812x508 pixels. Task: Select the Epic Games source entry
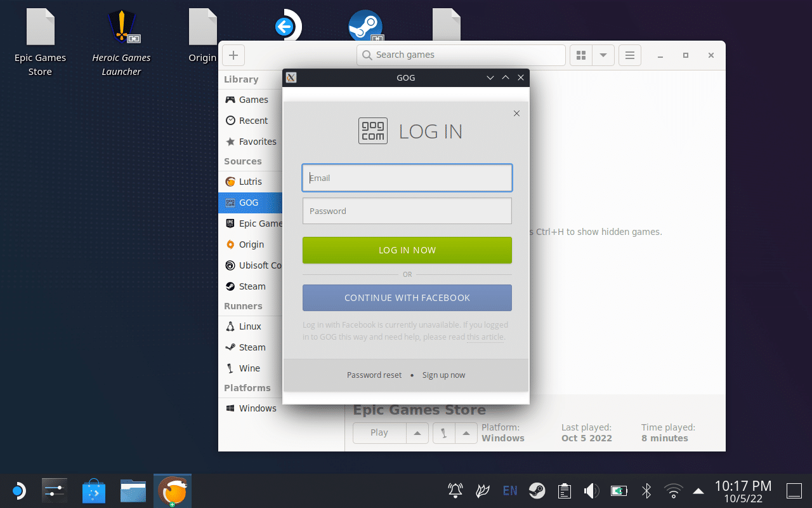point(251,224)
